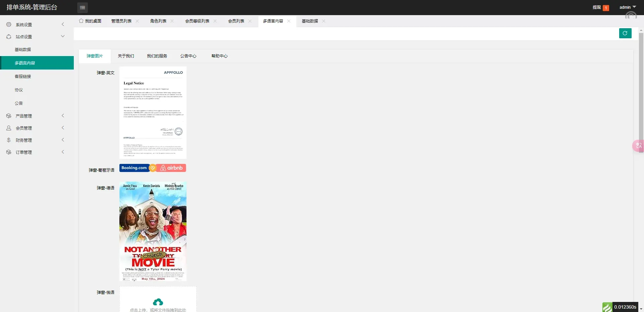The height and width of the screenshot is (312, 644).
Task: Open 客服链接 in the sidebar
Action: coord(23,77)
